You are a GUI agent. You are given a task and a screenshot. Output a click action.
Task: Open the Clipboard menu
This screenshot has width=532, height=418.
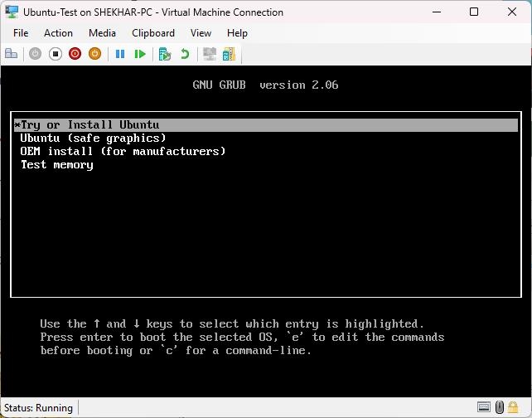point(153,33)
